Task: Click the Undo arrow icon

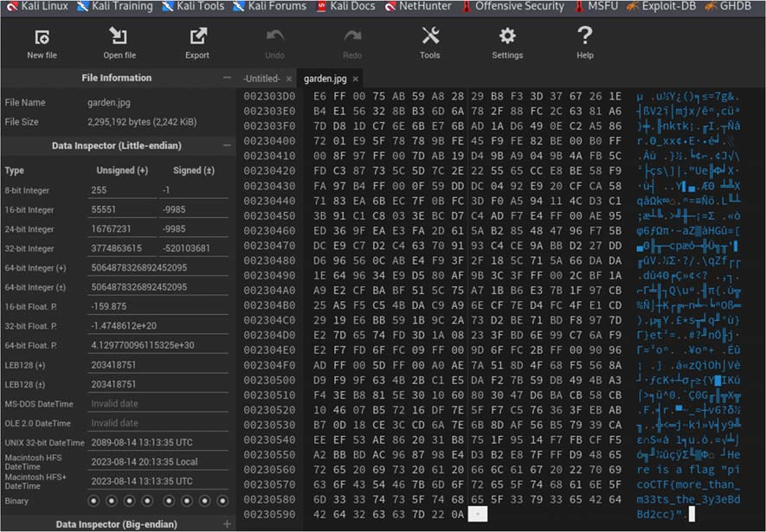Action: (x=274, y=36)
